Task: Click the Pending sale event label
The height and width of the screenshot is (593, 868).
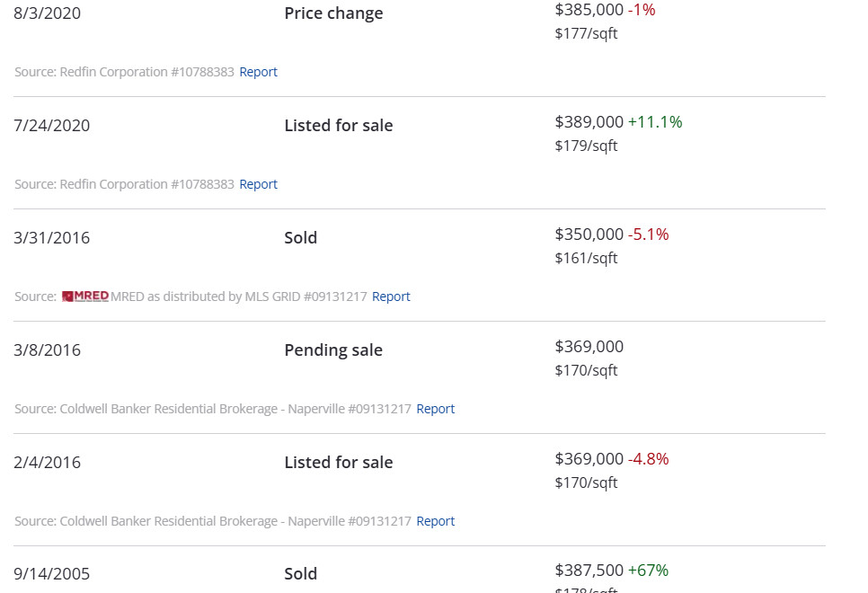Action: pos(333,350)
